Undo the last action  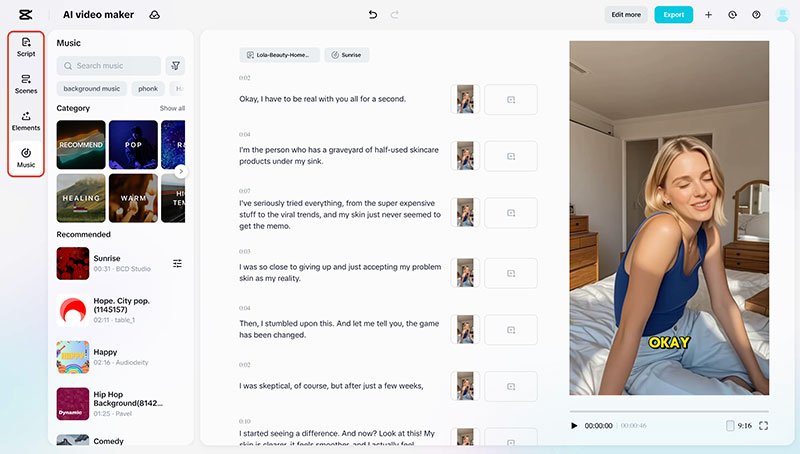[x=373, y=15]
